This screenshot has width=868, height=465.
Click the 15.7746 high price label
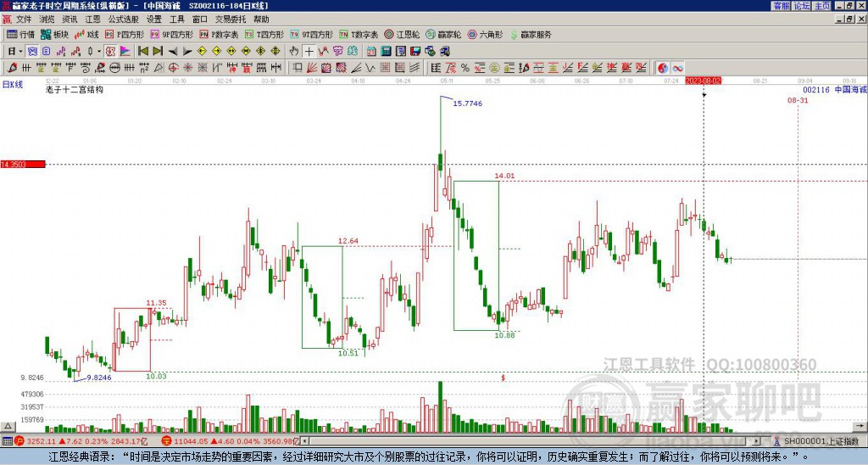467,103
